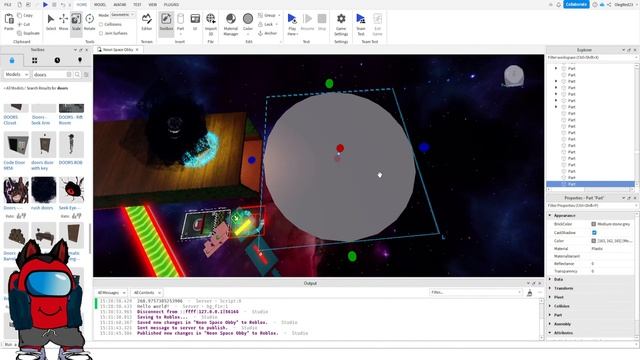Expand the Data properties section
This screenshot has width=640, height=360.
(x=550, y=279)
